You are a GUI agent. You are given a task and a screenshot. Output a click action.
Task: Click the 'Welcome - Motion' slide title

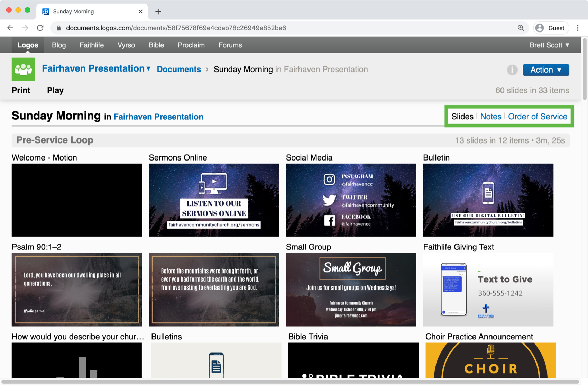tap(44, 158)
